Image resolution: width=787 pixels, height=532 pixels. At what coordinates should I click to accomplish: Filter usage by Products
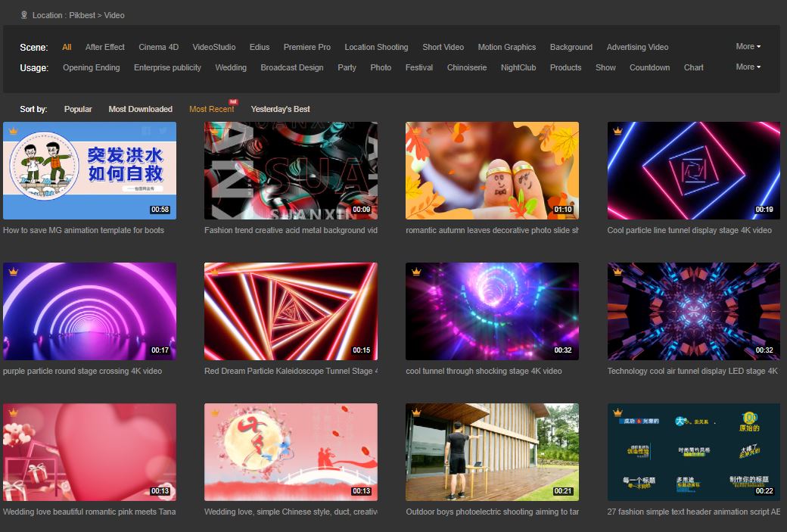pyautogui.click(x=566, y=68)
